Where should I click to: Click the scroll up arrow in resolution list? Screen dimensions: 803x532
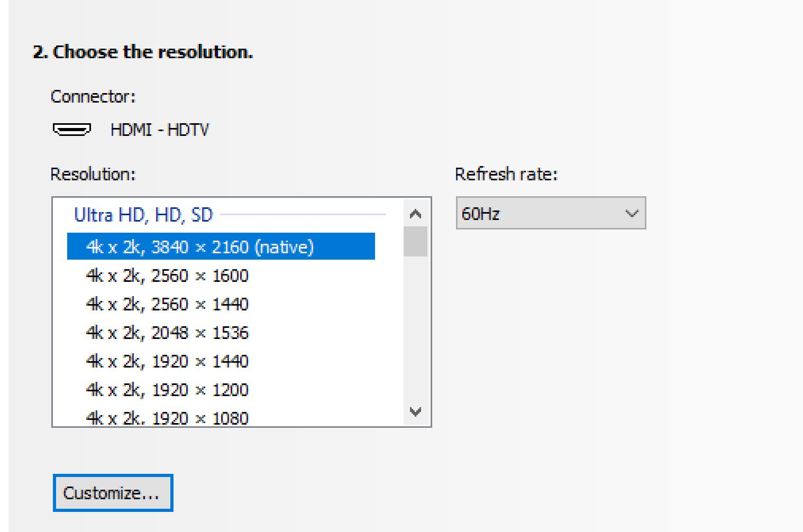click(416, 214)
